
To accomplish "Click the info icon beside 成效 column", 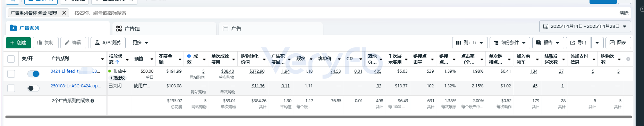I will pos(189,56).
